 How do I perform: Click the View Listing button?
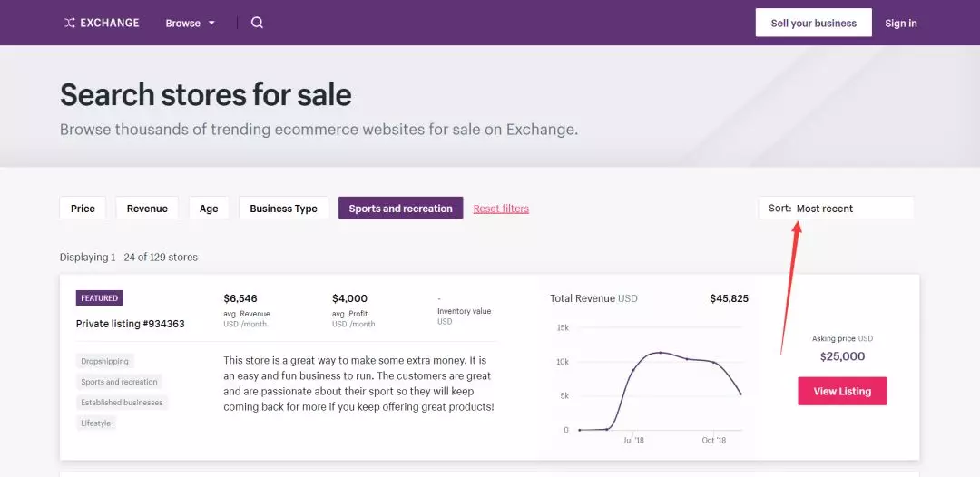click(x=842, y=392)
